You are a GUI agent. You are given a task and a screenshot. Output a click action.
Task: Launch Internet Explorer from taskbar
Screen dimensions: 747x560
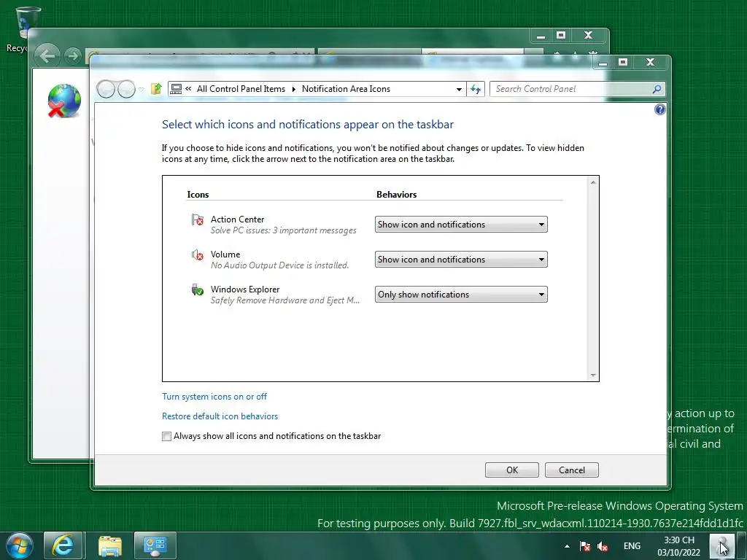pyautogui.click(x=63, y=545)
